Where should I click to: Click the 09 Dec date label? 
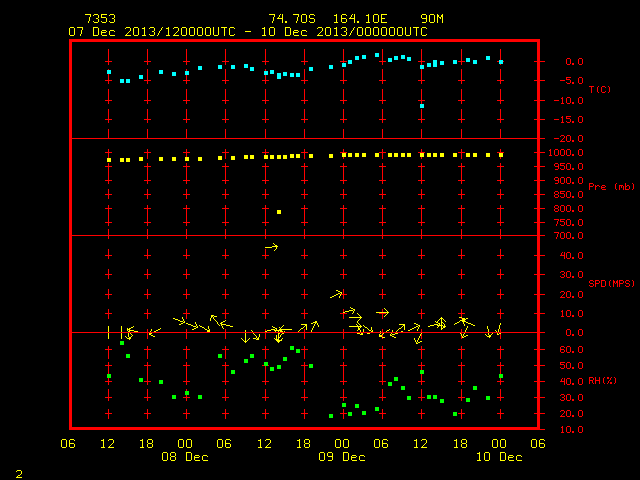342,457
